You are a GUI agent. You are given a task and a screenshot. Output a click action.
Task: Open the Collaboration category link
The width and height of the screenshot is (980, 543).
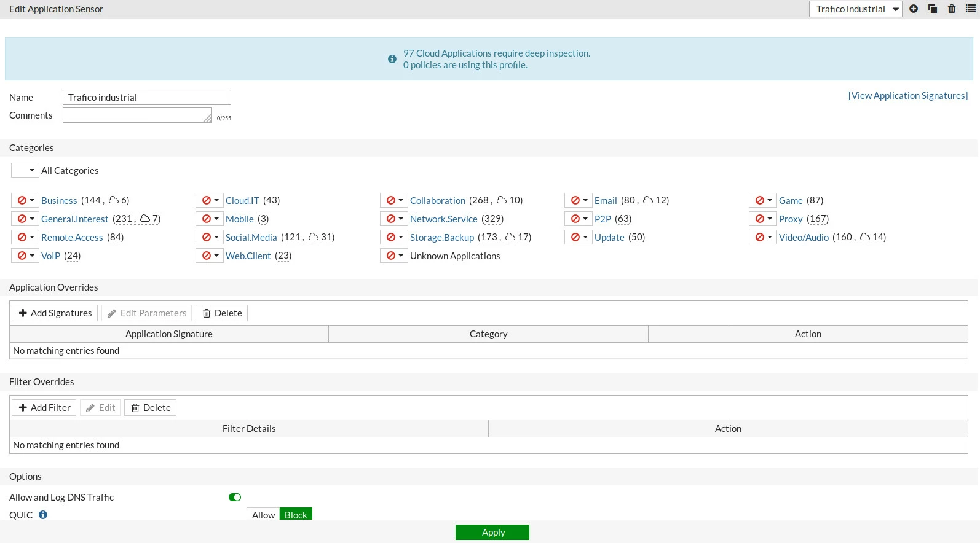coord(438,201)
